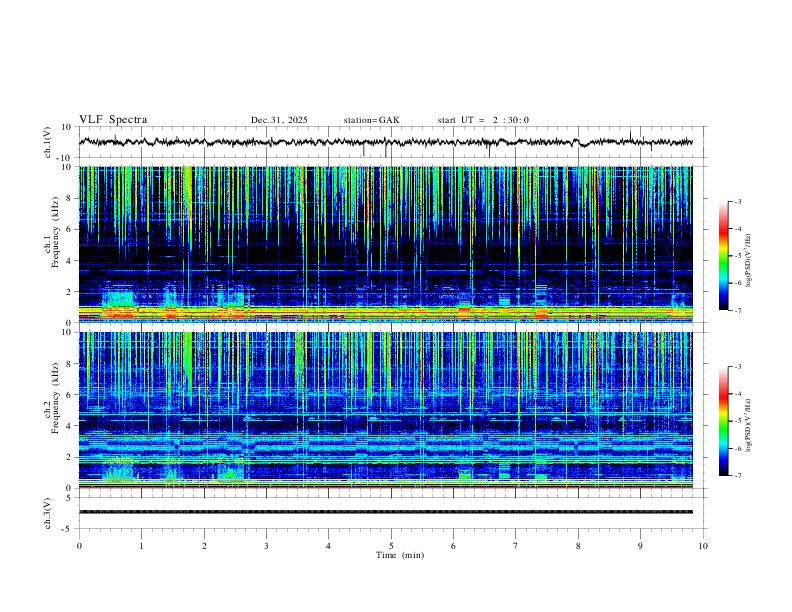The image size is (792, 612).
Task: Click inside the ch.1 spectrogram panel
Action: (x=385, y=244)
